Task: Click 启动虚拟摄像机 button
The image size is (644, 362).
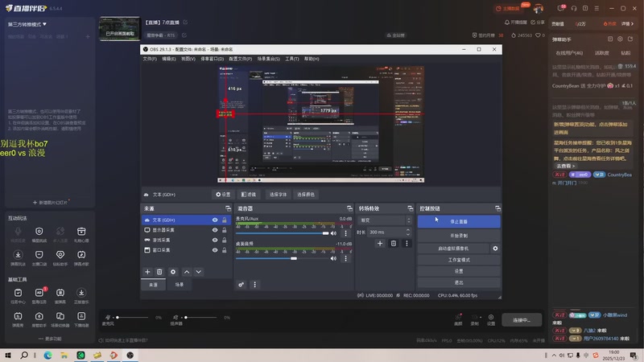Action: 453,249
